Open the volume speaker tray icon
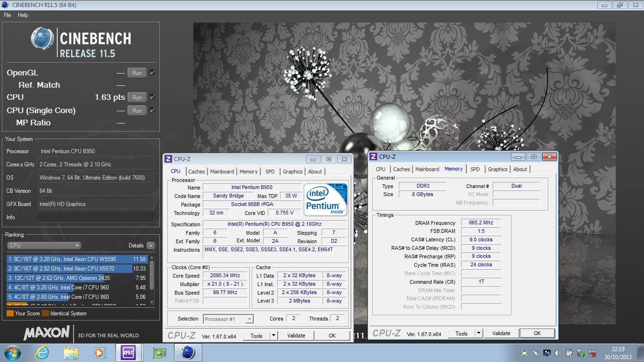The height and width of the screenshot is (362, 644). pyautogui.click(x=558, y=353)
